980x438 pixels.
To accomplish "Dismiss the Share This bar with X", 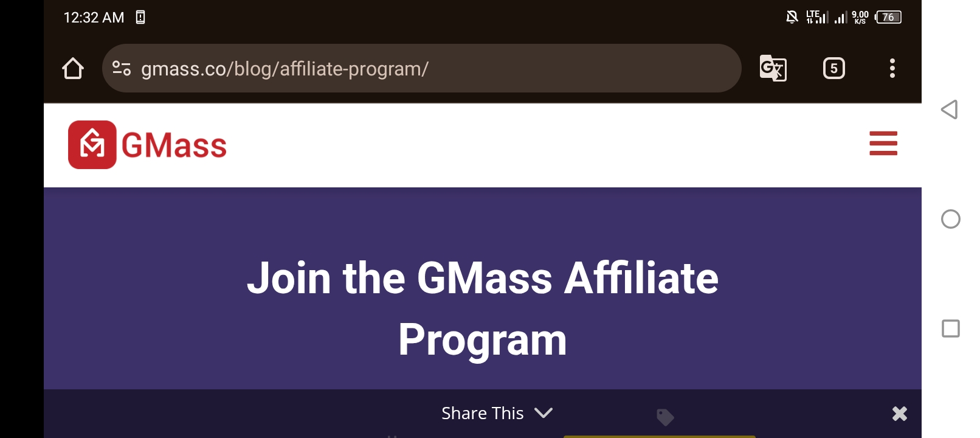I will click(899, 414).
